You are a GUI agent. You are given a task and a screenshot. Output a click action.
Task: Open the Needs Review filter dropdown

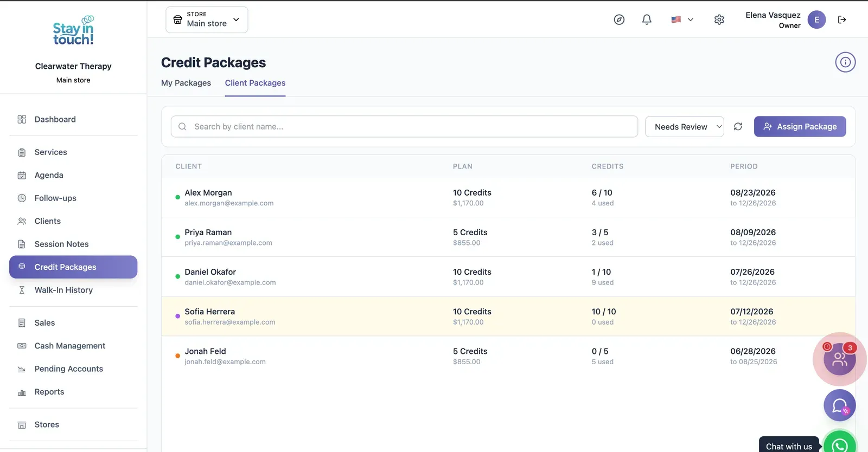[684, 126]
